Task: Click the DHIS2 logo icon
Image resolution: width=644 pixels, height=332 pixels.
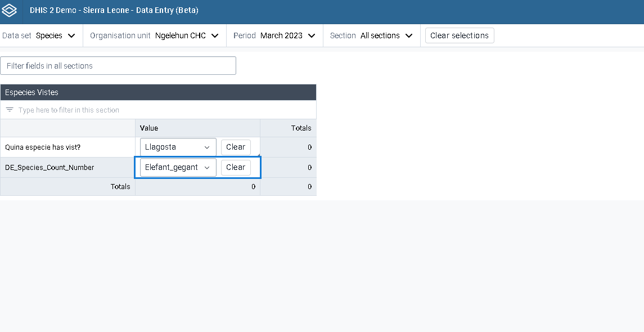Action: [x=10, y=11]
